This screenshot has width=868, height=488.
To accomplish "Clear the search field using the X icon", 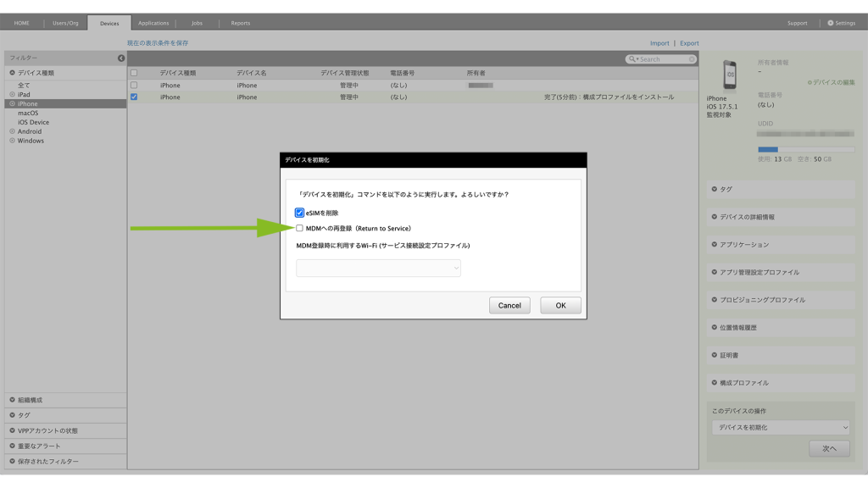I will (x=692, y=59).
